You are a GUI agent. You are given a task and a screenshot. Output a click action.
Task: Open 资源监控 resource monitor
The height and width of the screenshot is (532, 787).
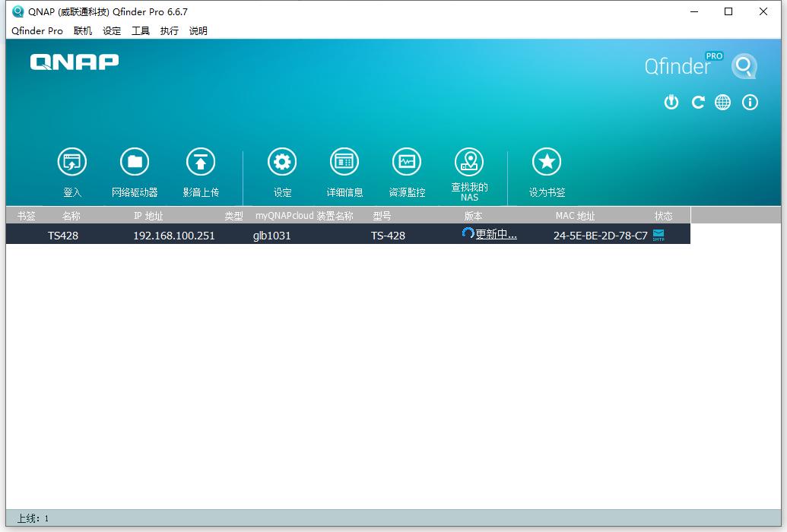tap(407, 162)
